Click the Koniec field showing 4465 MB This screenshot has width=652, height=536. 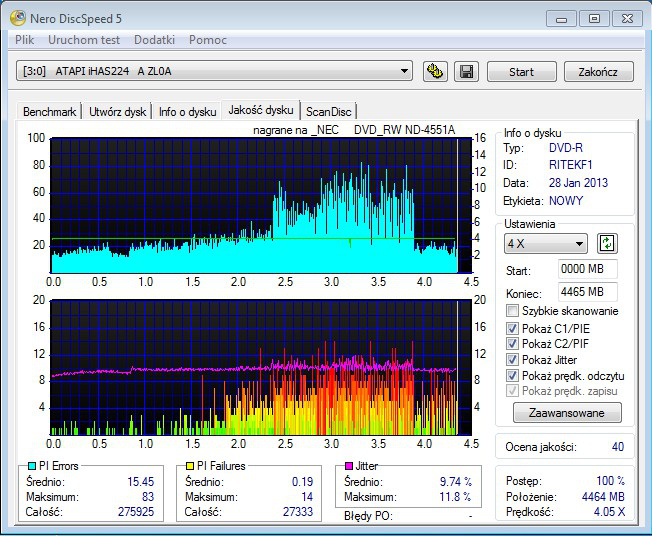(x=587, y=292)
